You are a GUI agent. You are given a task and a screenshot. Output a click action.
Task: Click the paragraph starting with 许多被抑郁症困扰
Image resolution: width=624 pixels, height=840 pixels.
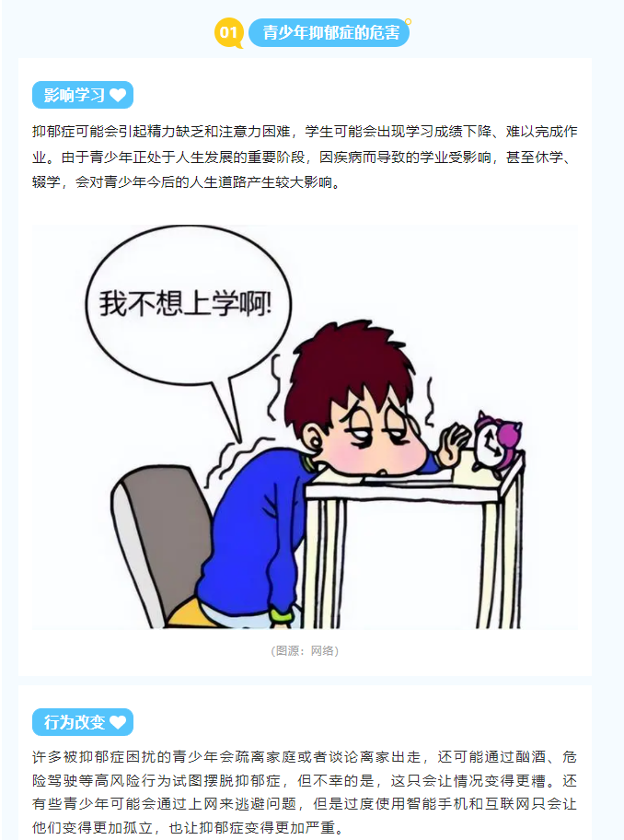tap(305, 792)
